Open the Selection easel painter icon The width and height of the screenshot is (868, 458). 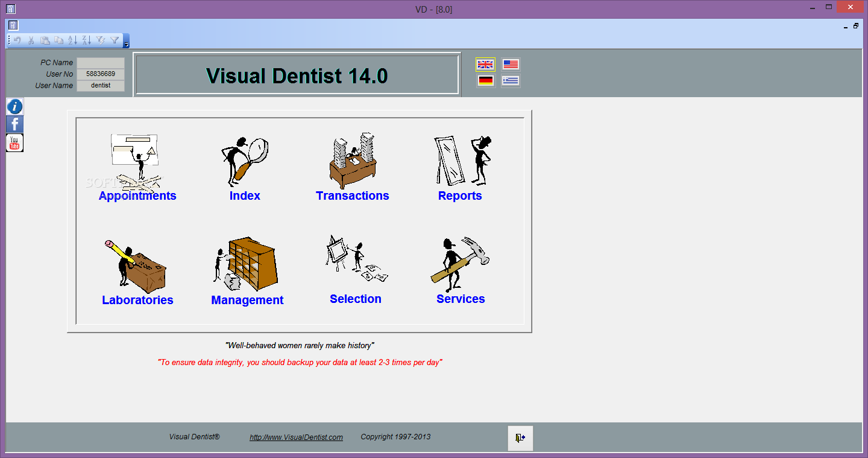(357, 259)
